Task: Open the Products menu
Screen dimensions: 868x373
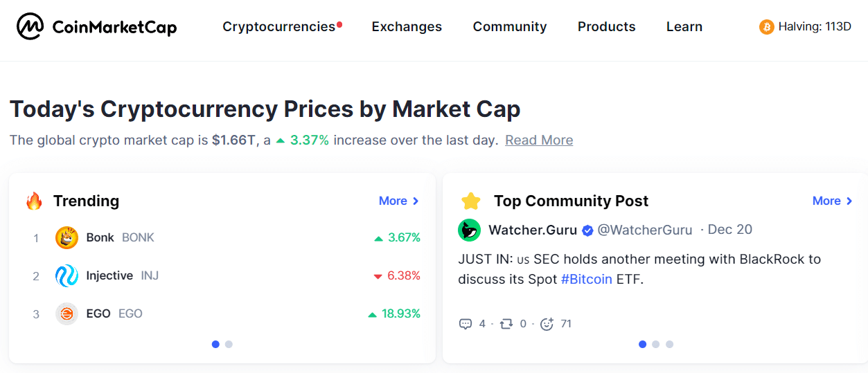Action: click(606, 26)
